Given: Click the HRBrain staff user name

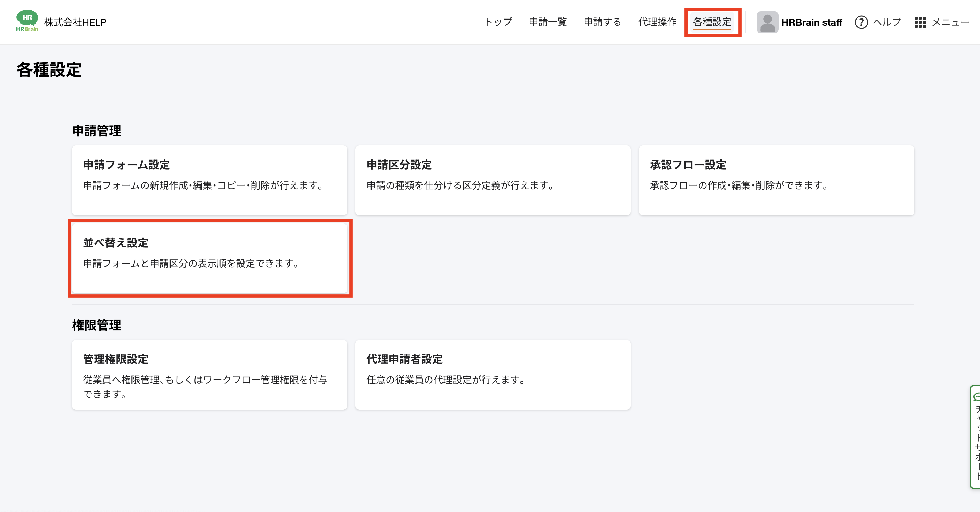Looking at the screenshot, I should pyautogui.click(x=812, y=22).
